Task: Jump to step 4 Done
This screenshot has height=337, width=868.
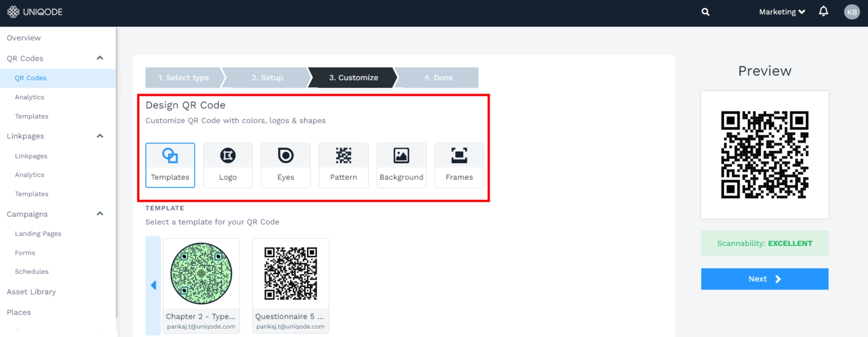Action: [438, 78]
